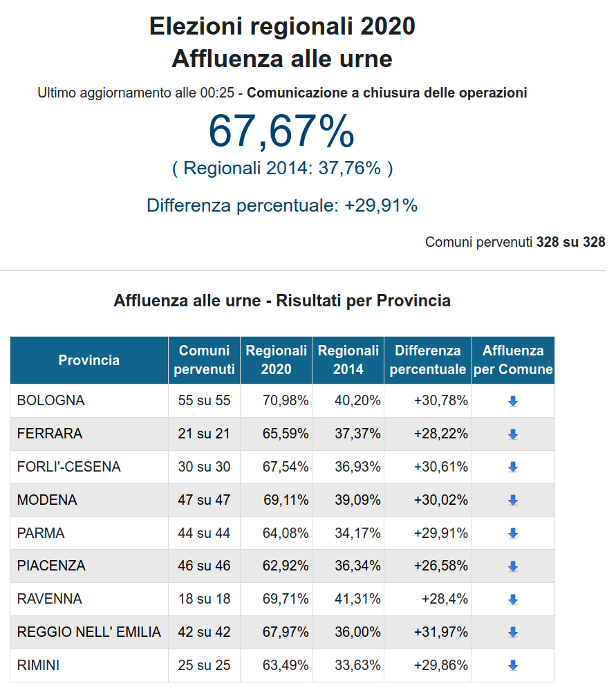Select the Regionali 2020 column header

click(277, 360)
